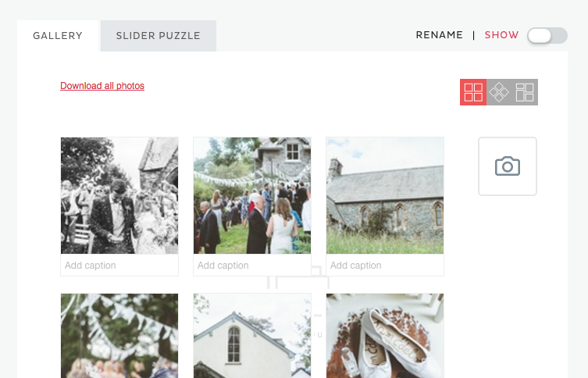Select the diamond grid layout icon
This screenshot has width=588, height=378.
pos(499,92)
